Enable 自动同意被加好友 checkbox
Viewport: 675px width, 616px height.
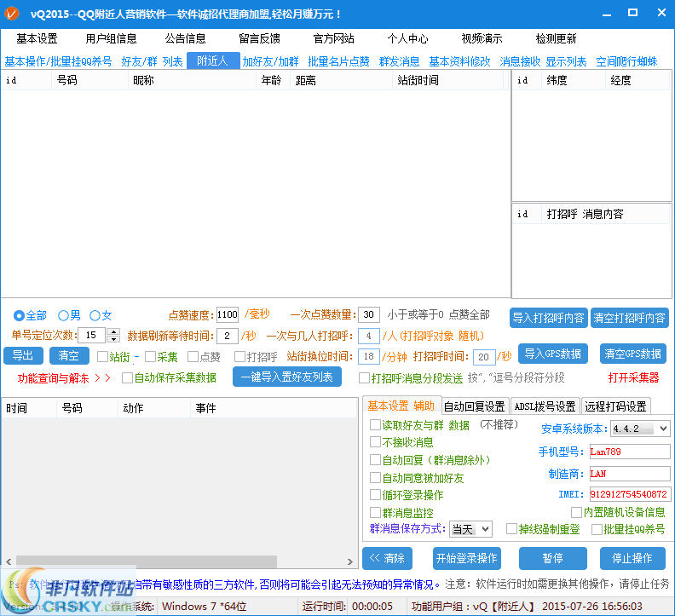[x=375, y=477]
